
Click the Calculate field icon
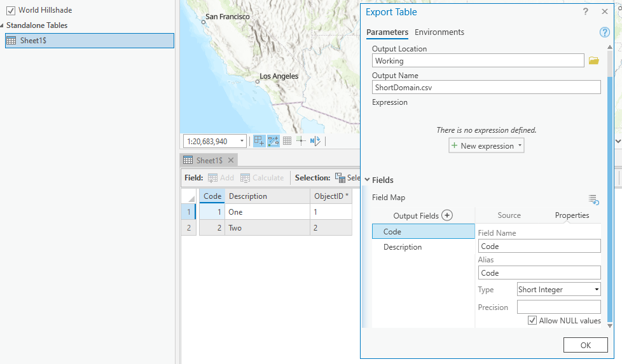tap(245, 178)
